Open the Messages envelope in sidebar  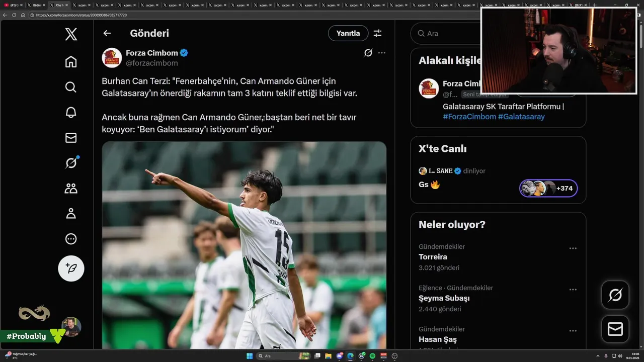tap(71, 138)
